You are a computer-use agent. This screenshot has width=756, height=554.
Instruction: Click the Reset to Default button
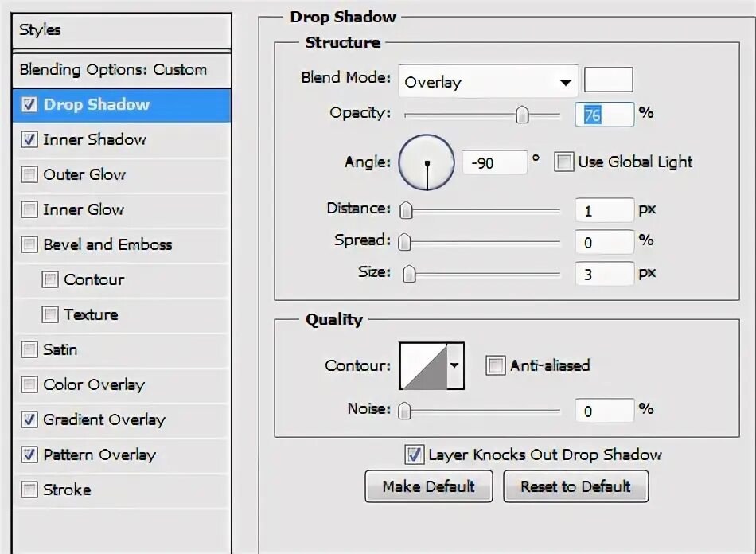tap(575, 486)
